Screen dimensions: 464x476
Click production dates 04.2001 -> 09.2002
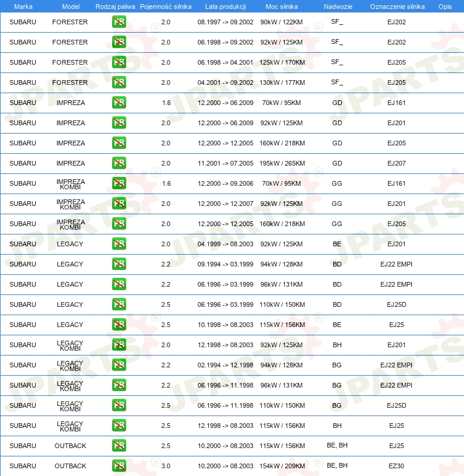tap(225, 82)
